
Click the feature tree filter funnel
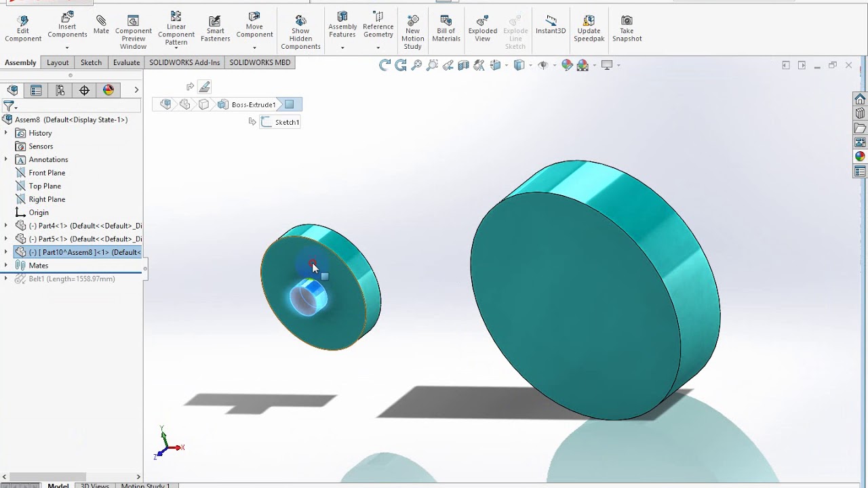pos(8,106)
